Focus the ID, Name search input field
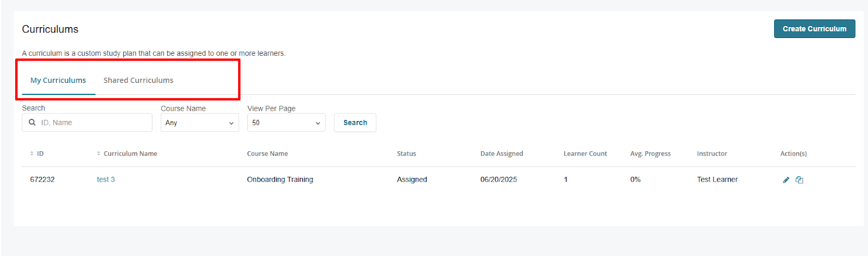This screenshot has height=256, width=868. coord(87,123)
